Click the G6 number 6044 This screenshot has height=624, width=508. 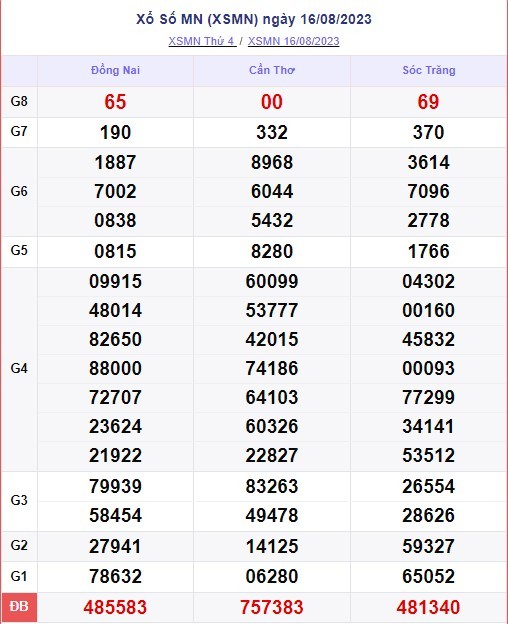pyautogui.click(x=272, y=191)
